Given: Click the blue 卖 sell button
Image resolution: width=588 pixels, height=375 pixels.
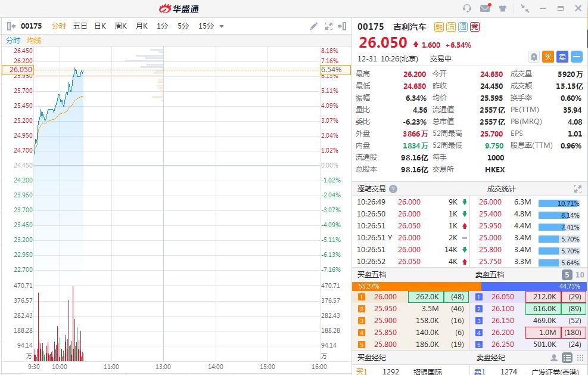Looking at the screenshot, I should coord(562,57).
